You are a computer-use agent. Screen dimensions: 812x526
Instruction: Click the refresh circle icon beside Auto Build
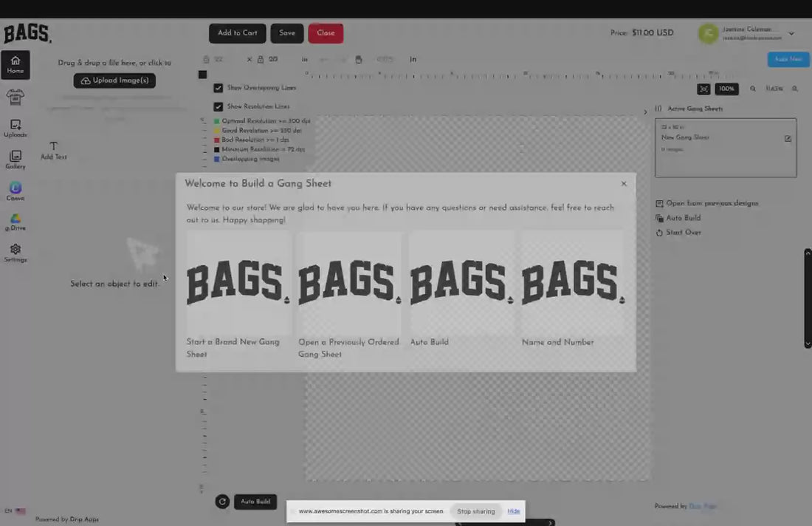pyautogui.click(x=222, y=501)
